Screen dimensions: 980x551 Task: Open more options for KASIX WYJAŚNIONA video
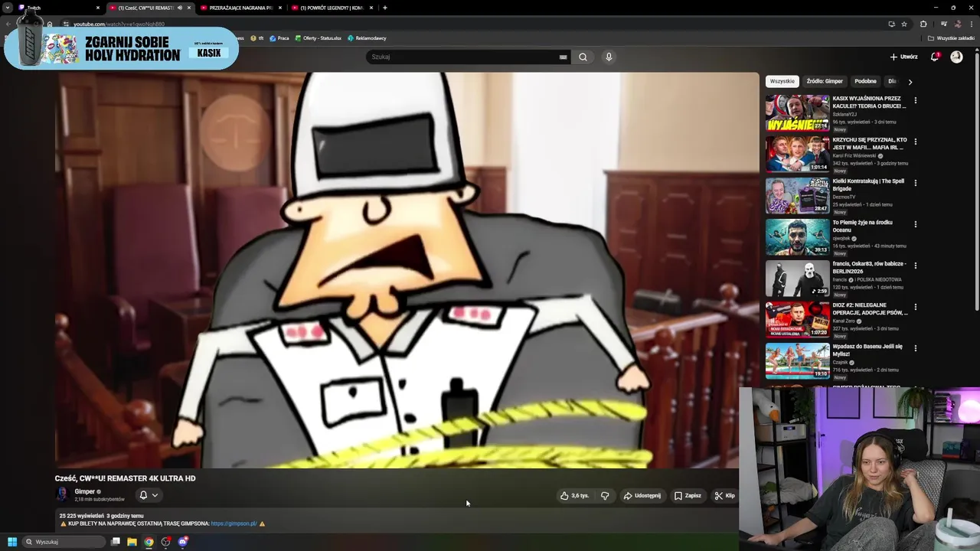[915, 100]
